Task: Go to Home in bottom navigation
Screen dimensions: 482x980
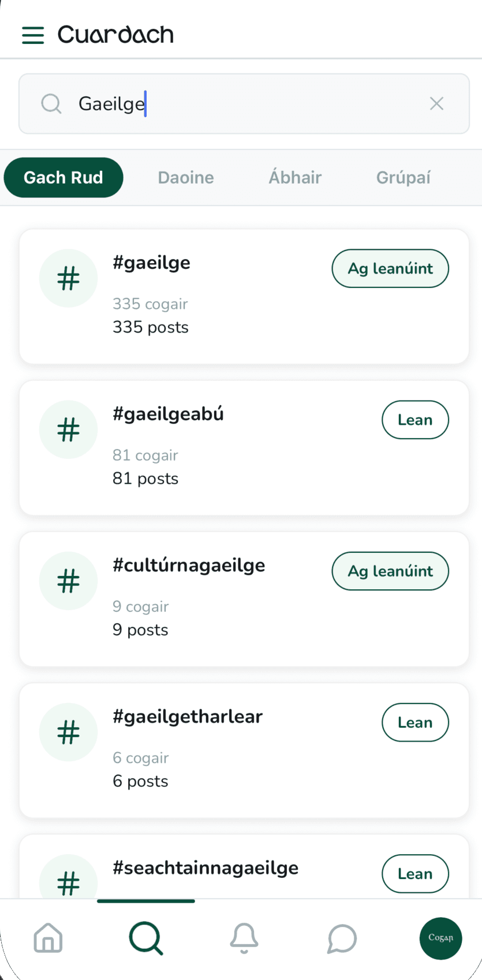Action: pos(48,938)
